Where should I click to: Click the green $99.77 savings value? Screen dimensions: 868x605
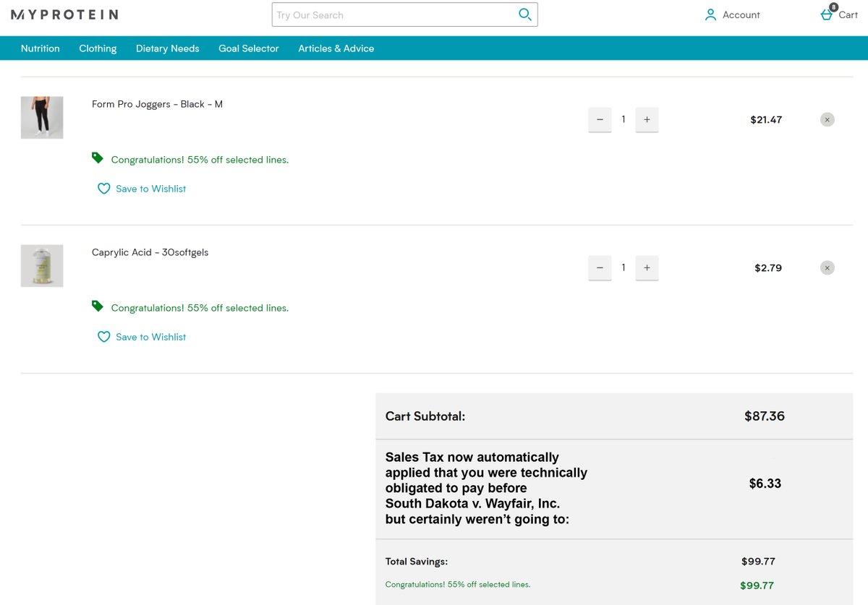coord(757,585)
